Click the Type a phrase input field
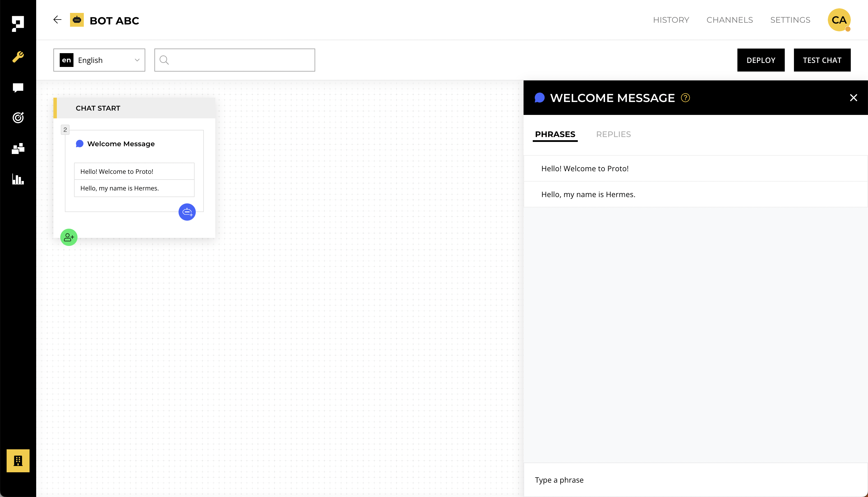This screenshot has width=868, height=497. 695,479
